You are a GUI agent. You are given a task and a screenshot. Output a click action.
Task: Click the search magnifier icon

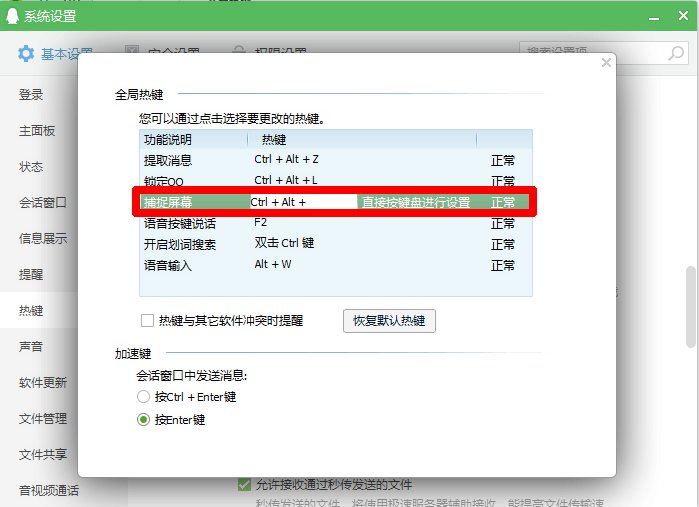point(676,54)
